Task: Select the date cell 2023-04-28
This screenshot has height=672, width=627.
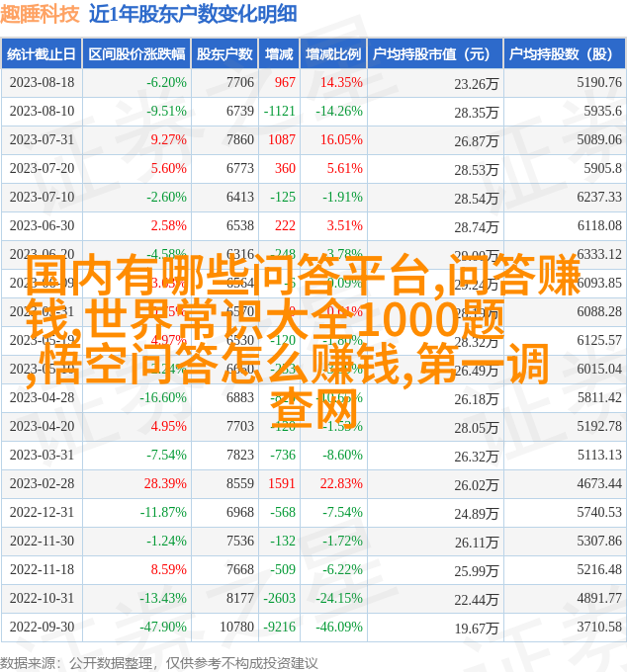Action: tap(42, 397)
